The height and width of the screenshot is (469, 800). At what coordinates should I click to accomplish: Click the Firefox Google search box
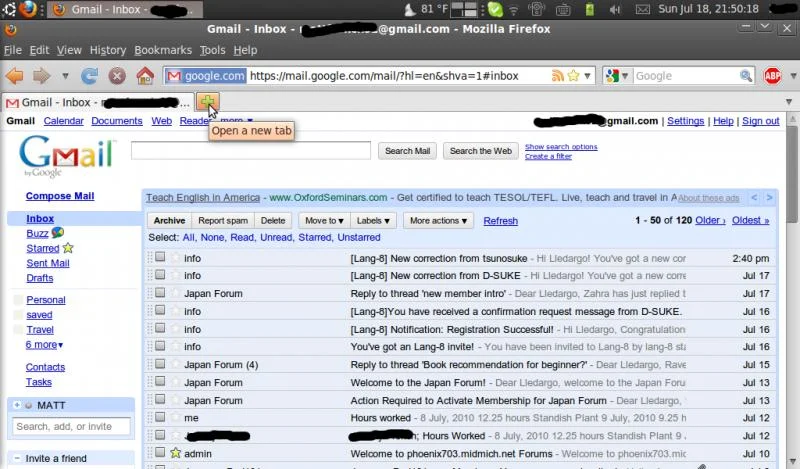[685, 76]
